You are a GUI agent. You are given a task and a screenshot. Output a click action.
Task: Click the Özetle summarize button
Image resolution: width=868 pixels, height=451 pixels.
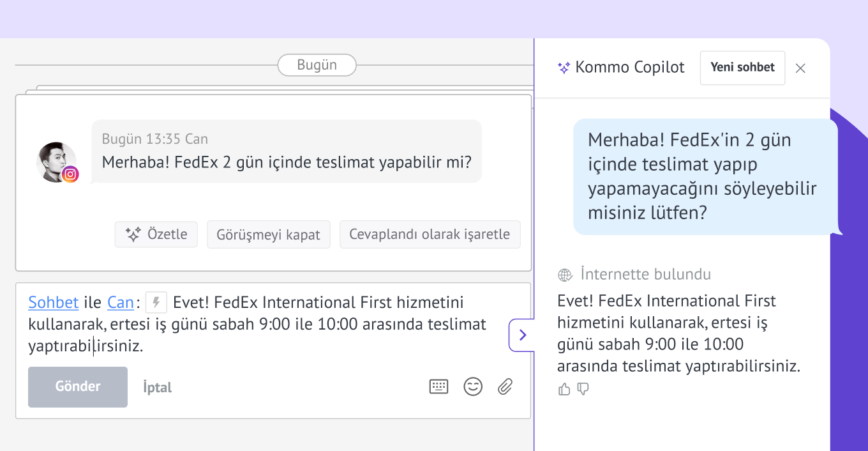click(x=156, y=234)
